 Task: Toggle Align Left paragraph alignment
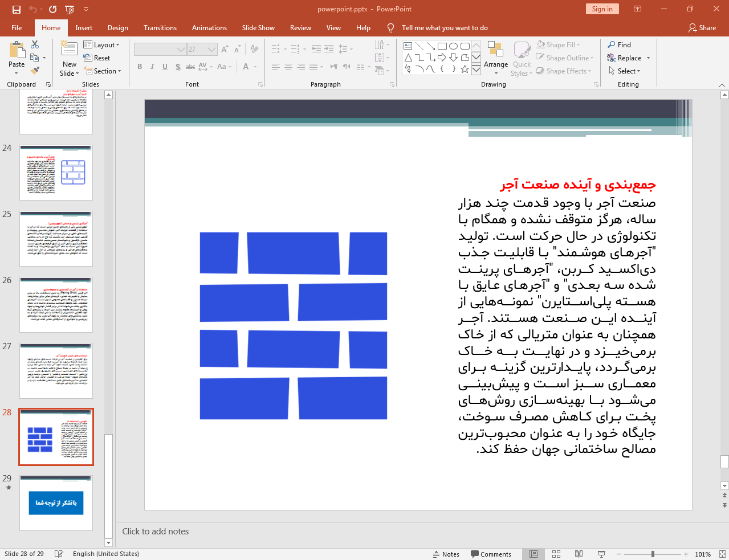click(x=275, y=67)
